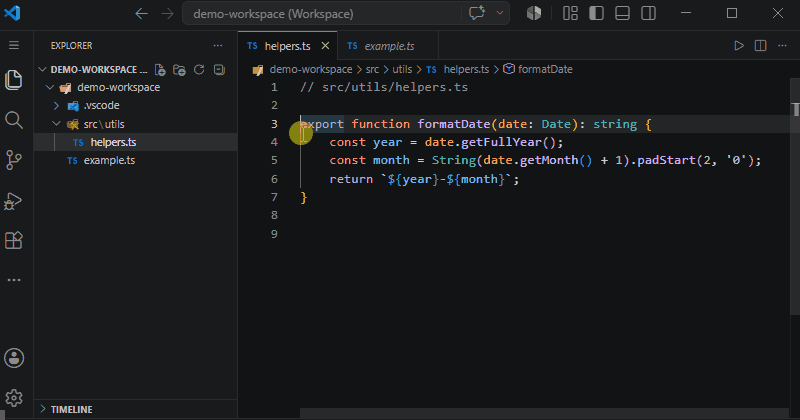This screenshot has height=420, width=800.
Task: Open the Run and Debug view
Action: (x=14, y=201)
